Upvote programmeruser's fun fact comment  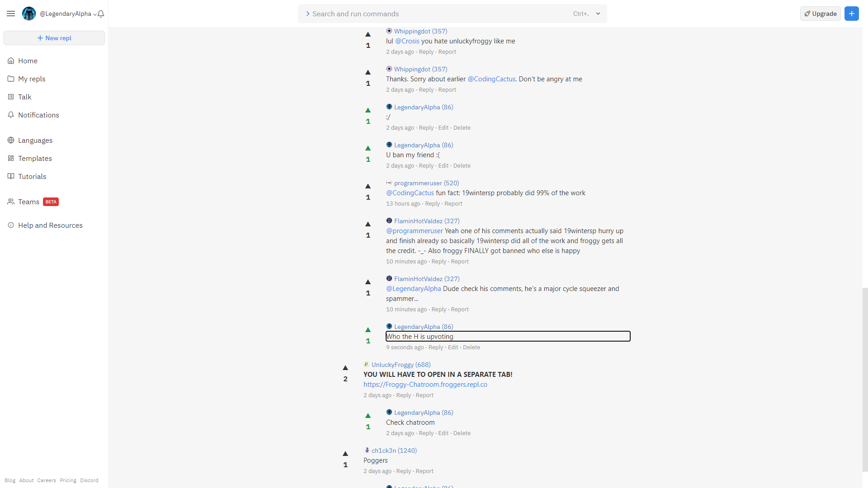pyautogui.click(x=368, y=186)
